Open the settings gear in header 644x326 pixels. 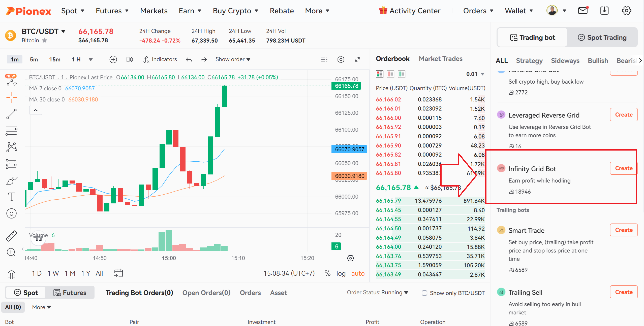pyautogui.click(x=626, y=11)
